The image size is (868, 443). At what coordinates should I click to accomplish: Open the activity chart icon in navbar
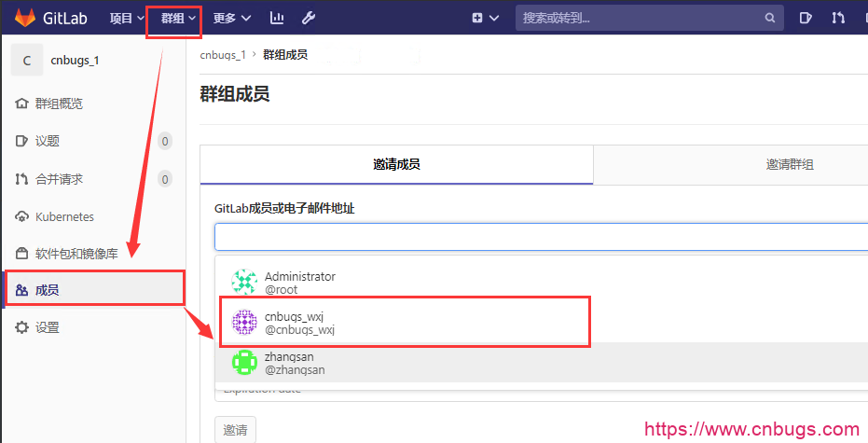[x=277, y=18]
